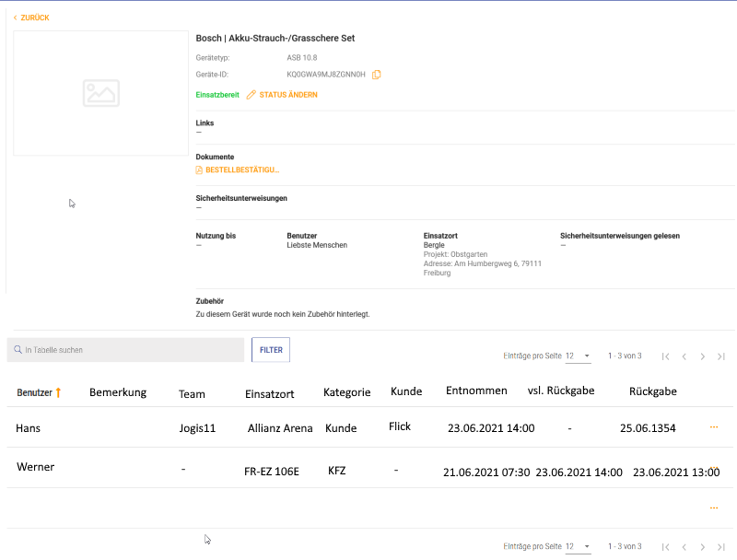Click the Einsatzbereit status label

click(217, 95)
